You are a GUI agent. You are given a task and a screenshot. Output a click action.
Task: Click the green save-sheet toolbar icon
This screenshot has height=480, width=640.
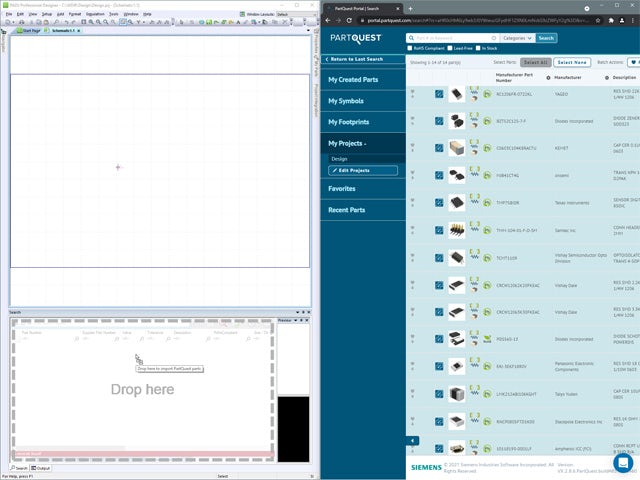point(209,22)
